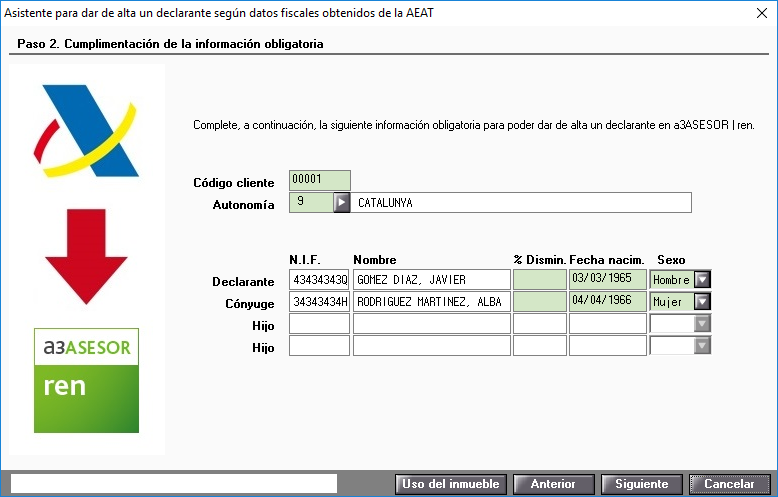Click the a3ASESOR ren logo
Viewport: 778px width, 497px height.
pos(86,380)
